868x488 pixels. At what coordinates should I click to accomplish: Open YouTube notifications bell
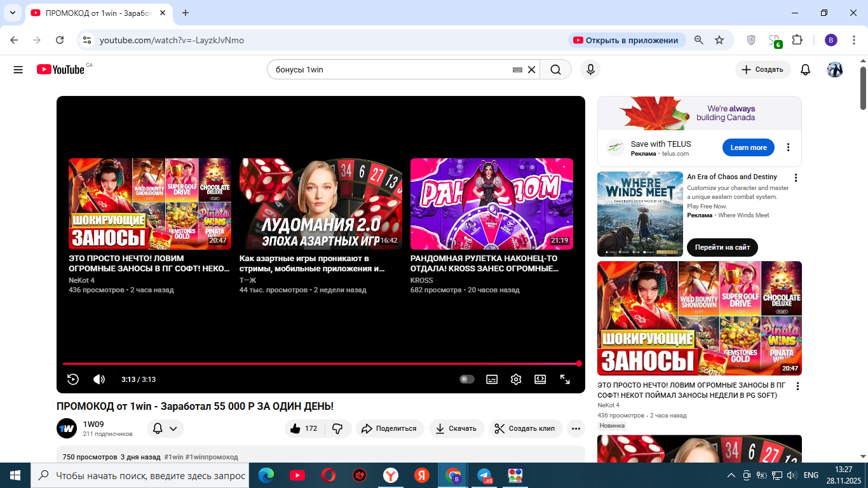(x=805, y=70)
